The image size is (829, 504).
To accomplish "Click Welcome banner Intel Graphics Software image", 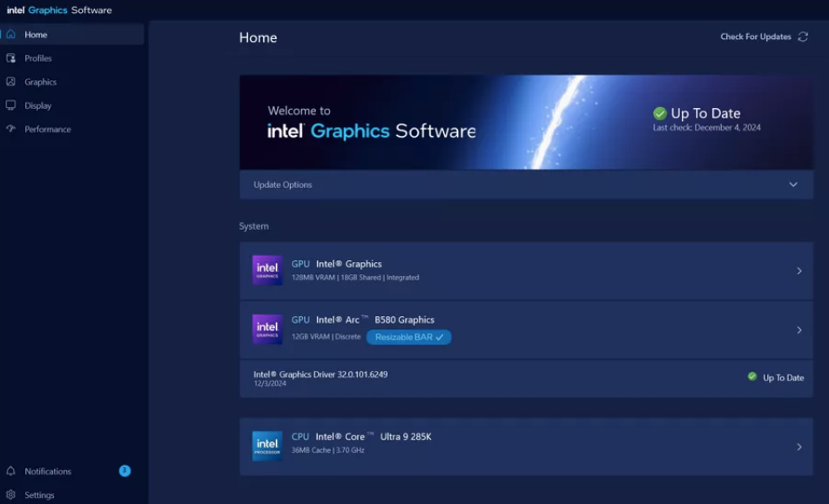I will pyautogui.click(x=526, y=122).
